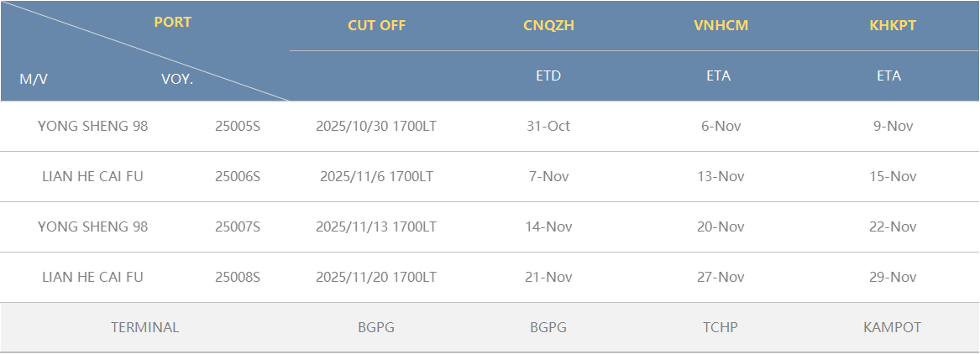980x354 pixels.
Task: Click the CNQZH port header
Action: [548, 25]
